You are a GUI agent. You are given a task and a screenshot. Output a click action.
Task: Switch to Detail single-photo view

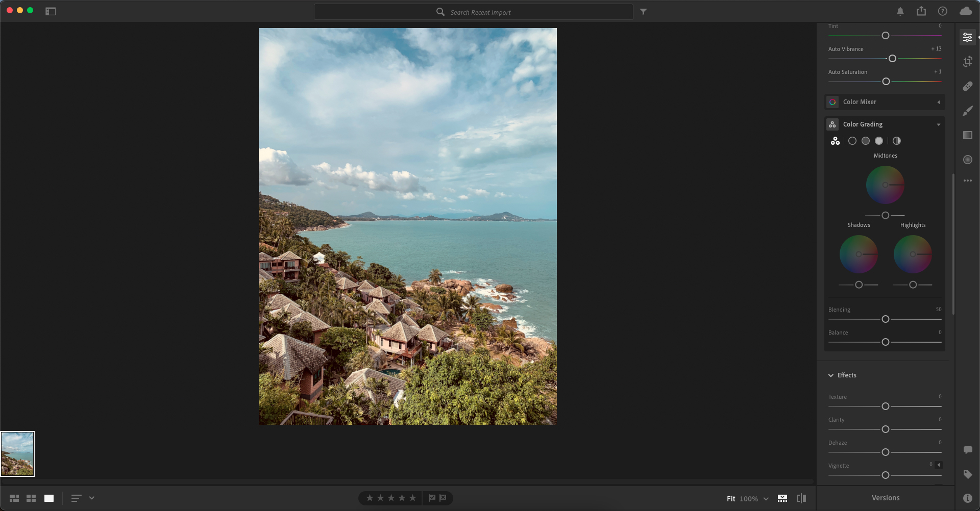point(49,498)
